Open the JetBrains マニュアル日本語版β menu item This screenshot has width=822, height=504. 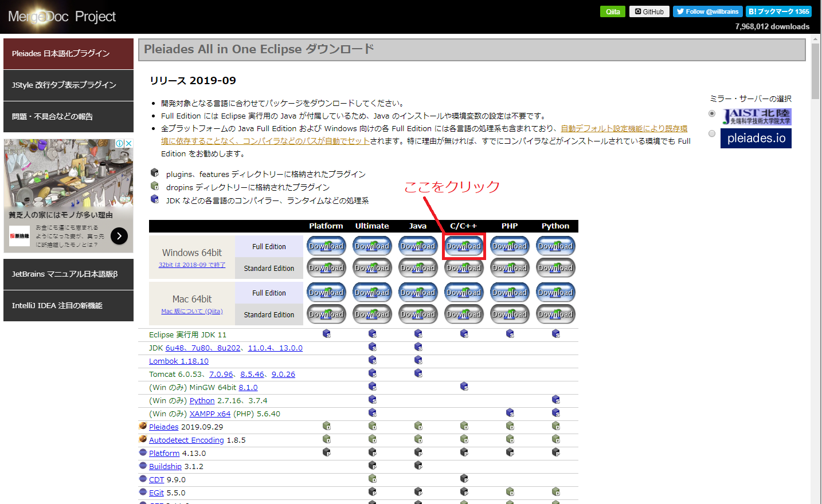pos(68,274)
